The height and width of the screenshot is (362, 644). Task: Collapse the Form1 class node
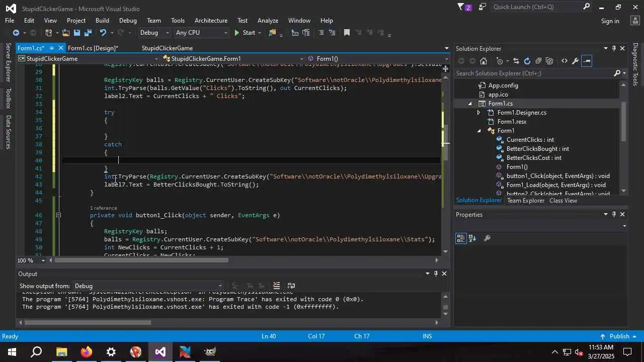(479, 131)
